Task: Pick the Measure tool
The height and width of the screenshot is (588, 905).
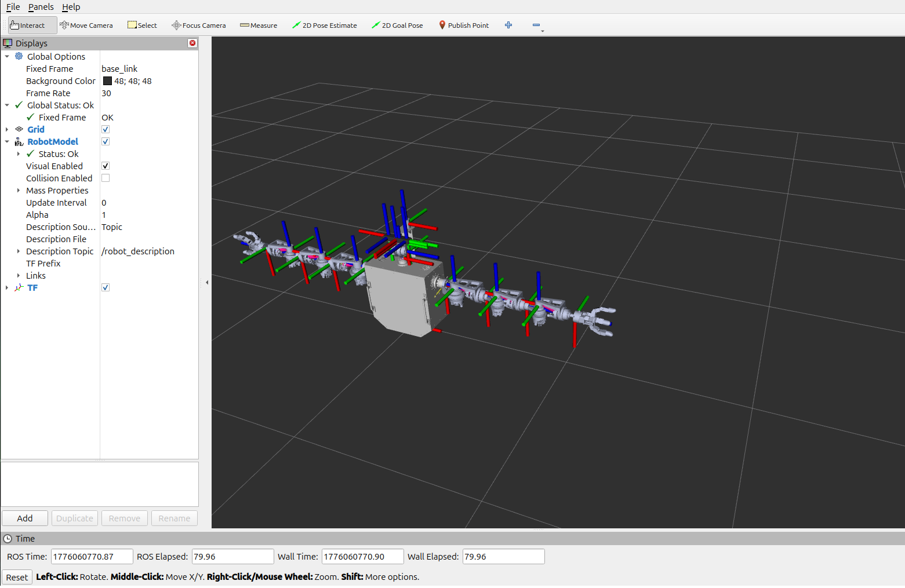Action: 259,25
